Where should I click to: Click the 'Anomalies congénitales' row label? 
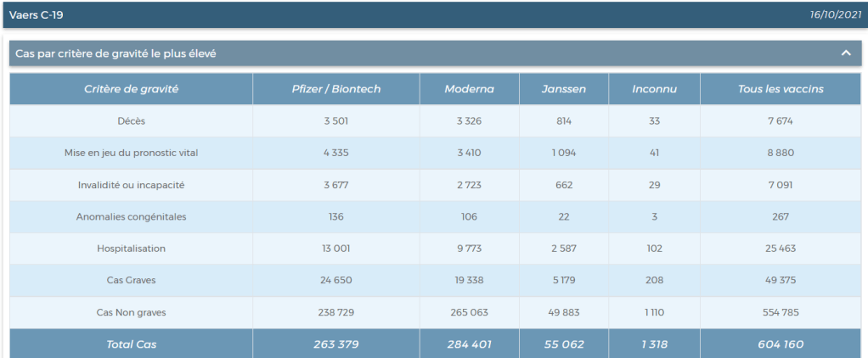(131, 216)
